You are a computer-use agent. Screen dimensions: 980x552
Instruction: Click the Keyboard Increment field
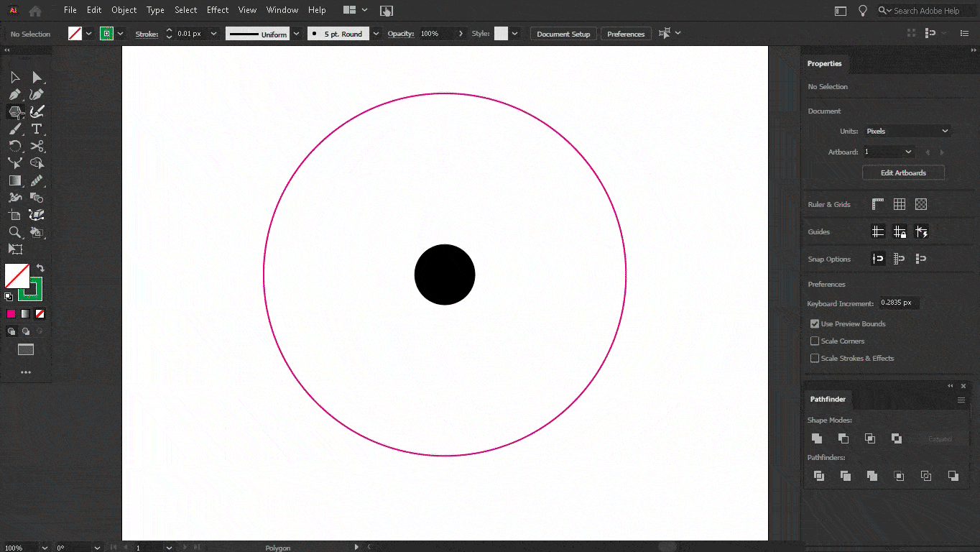[900, 303]
